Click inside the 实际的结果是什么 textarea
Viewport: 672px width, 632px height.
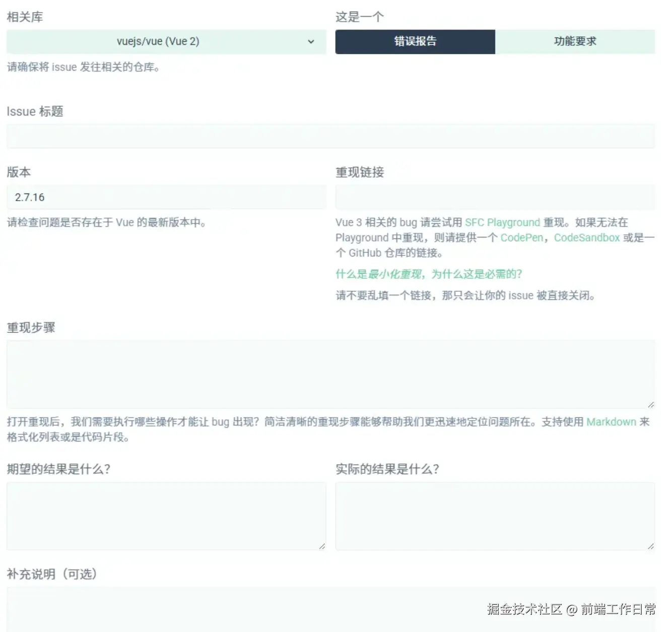tap(495, 516)
